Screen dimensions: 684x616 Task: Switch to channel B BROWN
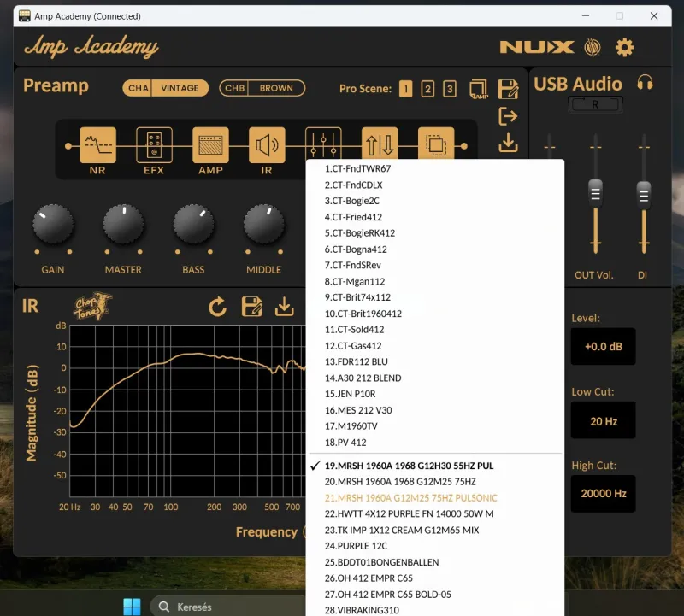(x=262, y=88)
